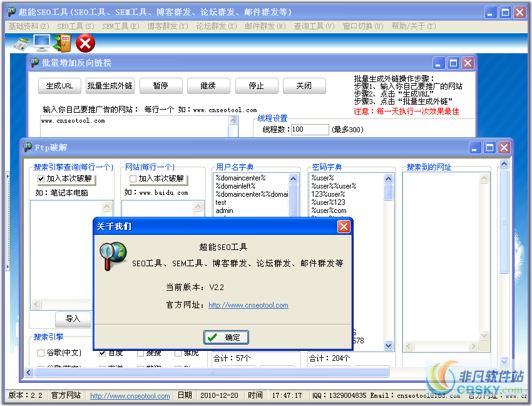Click the 线程数 input field
532x406 pixels.
[x=310, y=130]
